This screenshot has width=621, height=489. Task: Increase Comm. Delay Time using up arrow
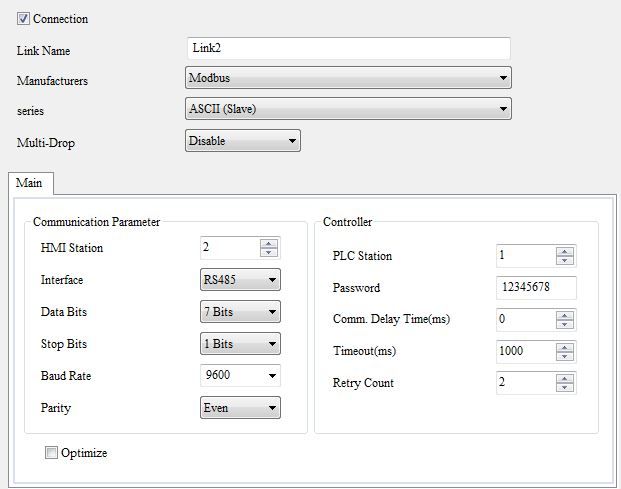(x=565, y=315)
